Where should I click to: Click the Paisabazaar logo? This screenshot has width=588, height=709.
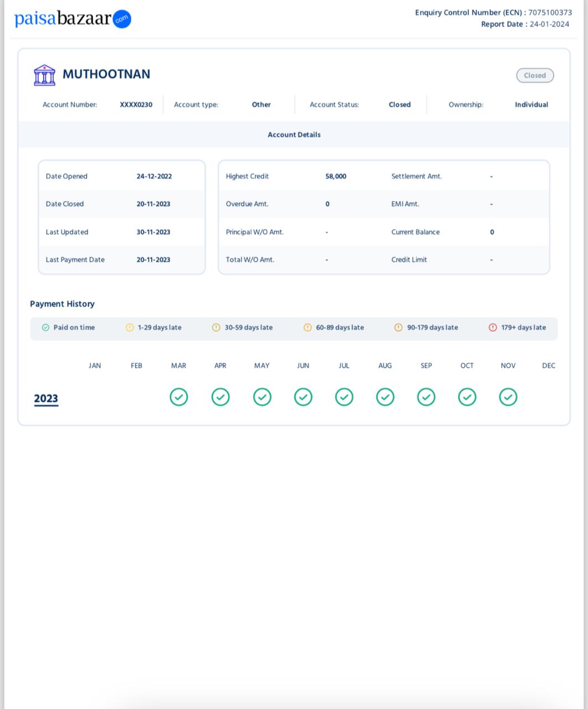pyautogui.click(x=73, y=19)
